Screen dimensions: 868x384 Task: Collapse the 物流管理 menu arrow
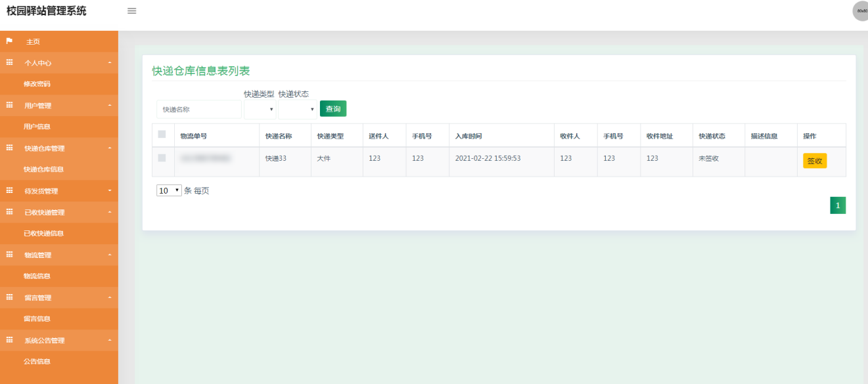coord(110,255)
